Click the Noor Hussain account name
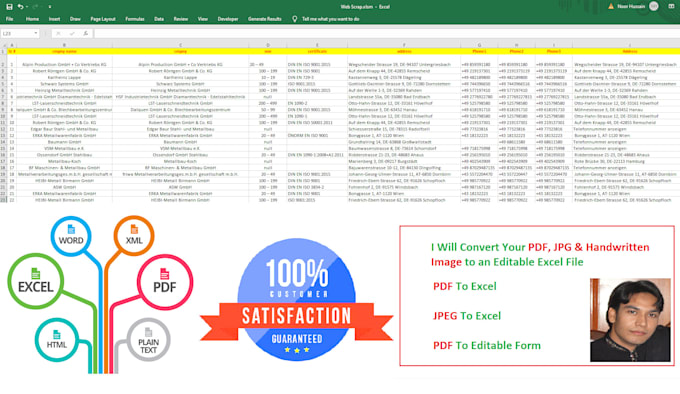 (631, 7)
